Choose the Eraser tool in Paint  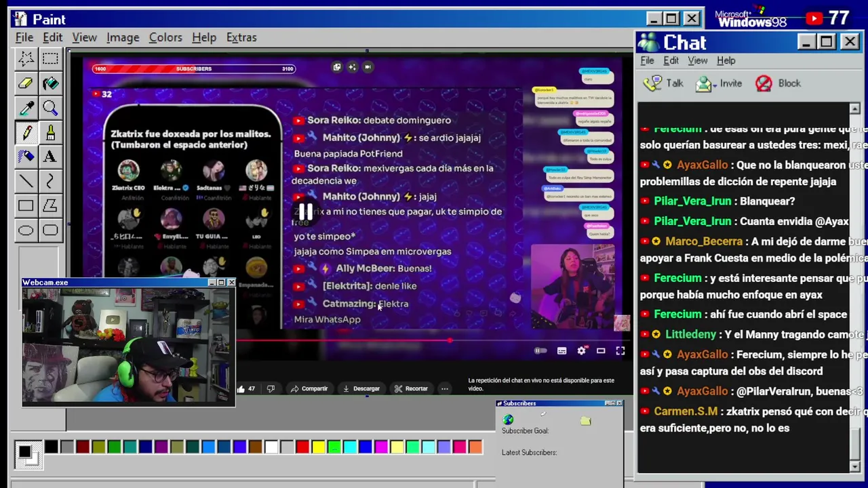pyautogui.click(x=26, y=83)
